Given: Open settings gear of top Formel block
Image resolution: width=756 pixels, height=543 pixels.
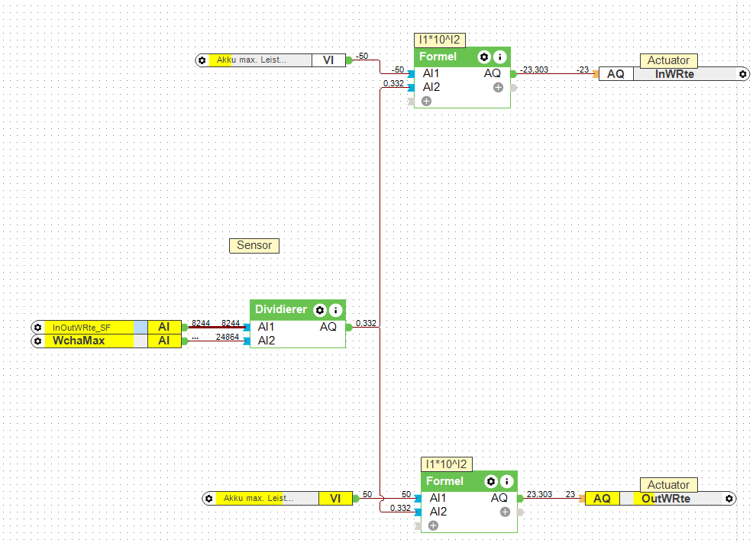Looking at the screenshot, I should 483,57.
